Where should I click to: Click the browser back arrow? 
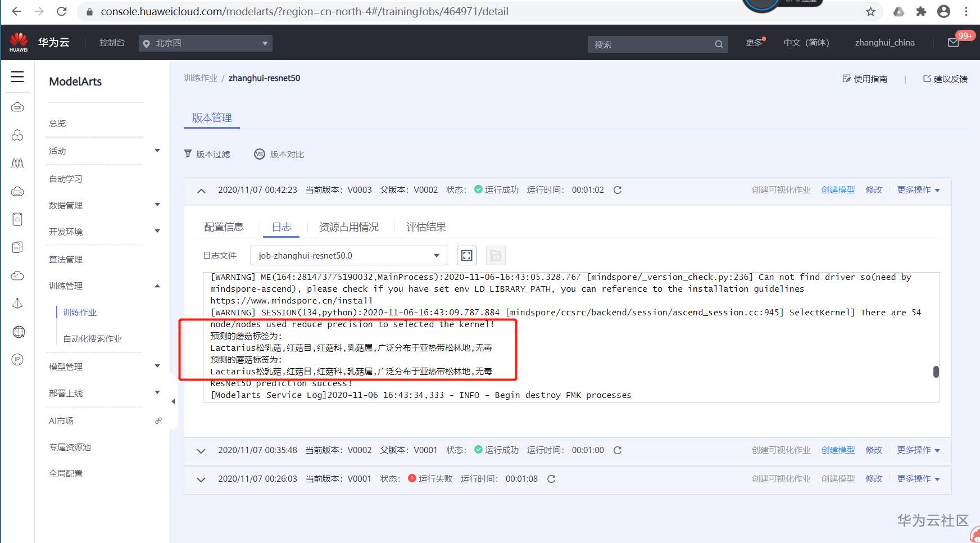[16, 11]
